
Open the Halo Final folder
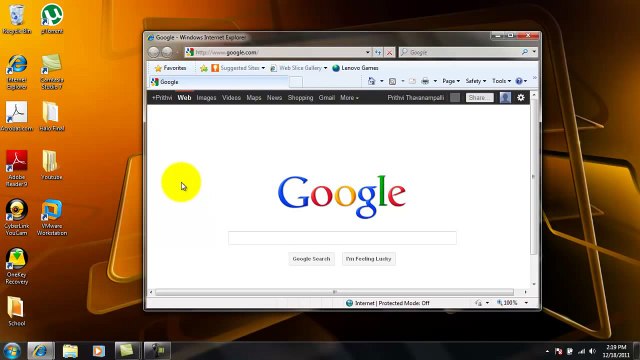[52, 116]
